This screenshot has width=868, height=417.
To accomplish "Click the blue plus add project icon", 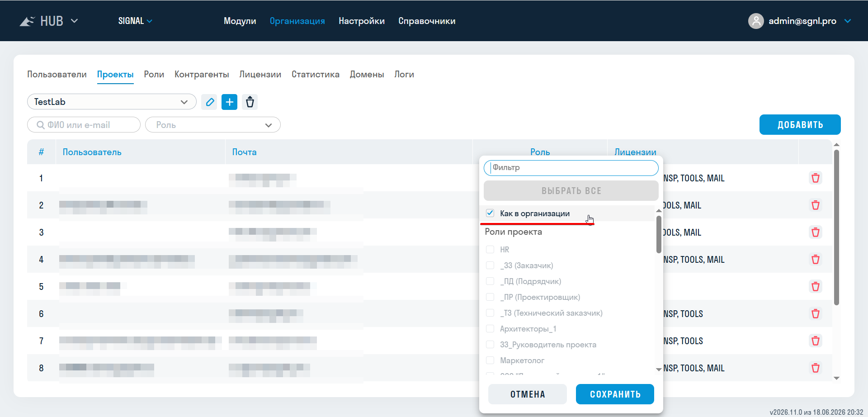I will point(230,102).
